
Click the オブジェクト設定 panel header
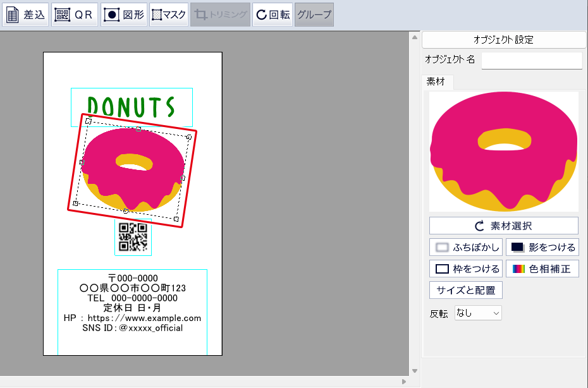pyautogui.click(x=503, y=39)
